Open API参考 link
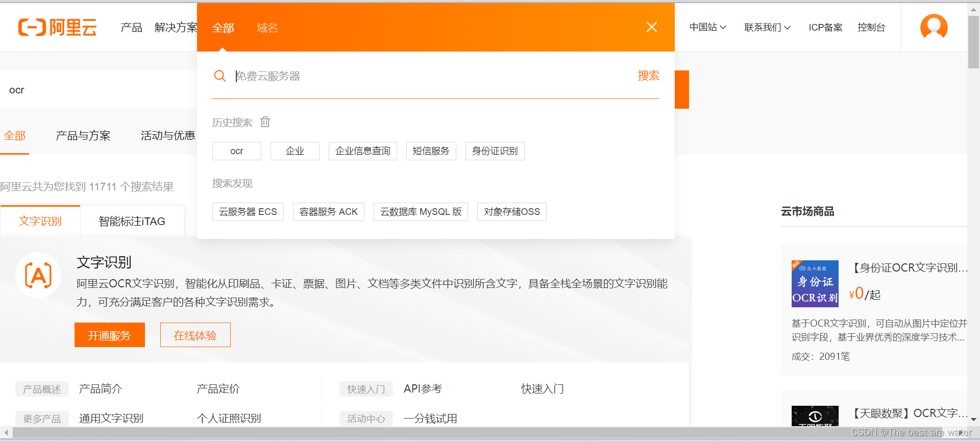 coord(423,389)
